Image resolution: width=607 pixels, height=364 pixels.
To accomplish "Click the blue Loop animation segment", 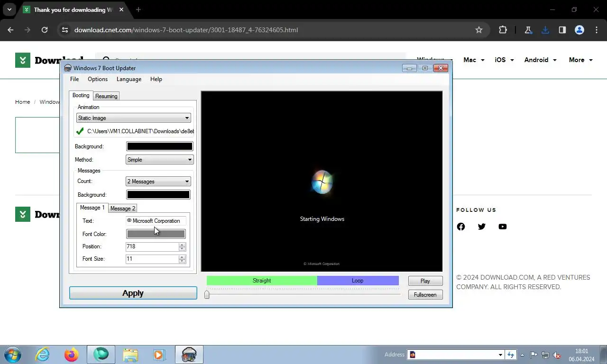I will click(358, 281).
